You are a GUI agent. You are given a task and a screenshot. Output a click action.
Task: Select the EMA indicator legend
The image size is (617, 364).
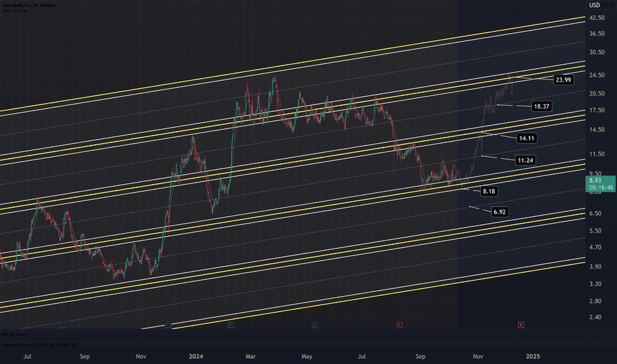coord(15,11)
